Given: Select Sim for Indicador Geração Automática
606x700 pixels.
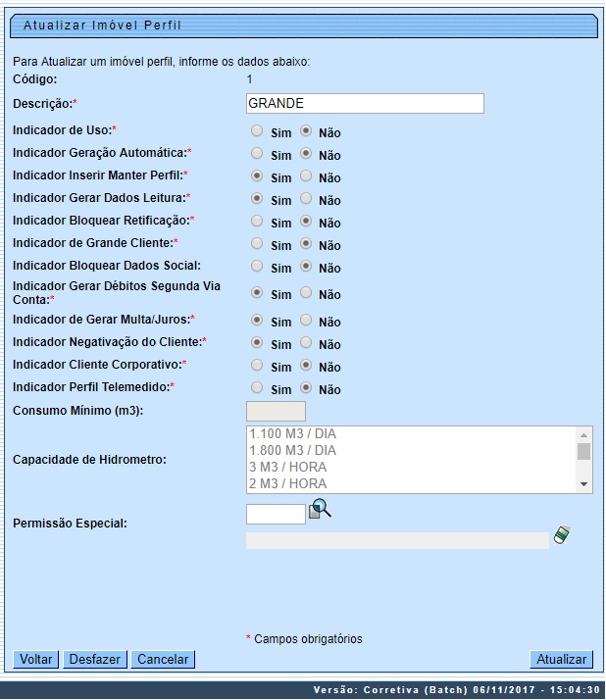Looking at the screenshot, I should click(x=257, y=154).
